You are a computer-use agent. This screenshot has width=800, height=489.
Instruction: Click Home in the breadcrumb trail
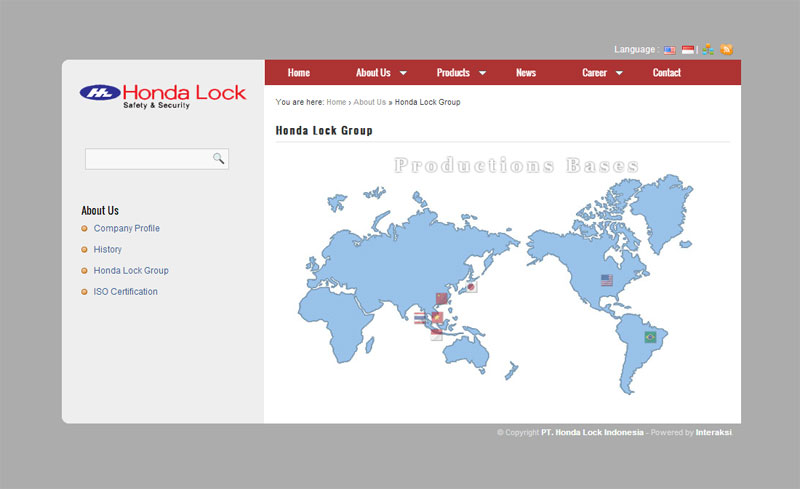(336, 102)
